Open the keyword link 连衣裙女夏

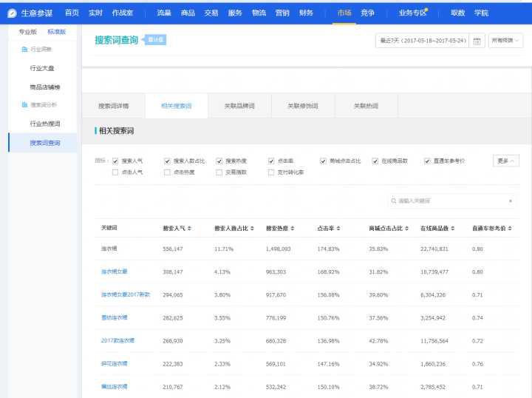115,271
